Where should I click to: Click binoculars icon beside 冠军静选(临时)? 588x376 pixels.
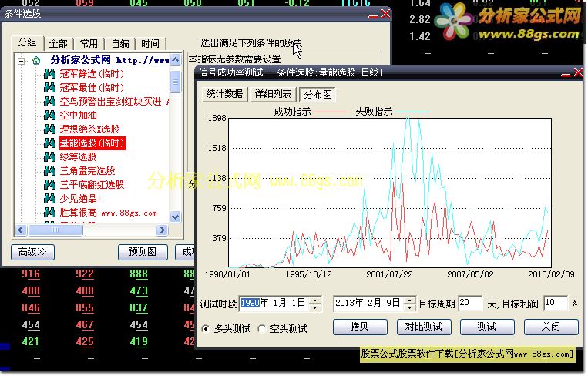coord(49,73)
